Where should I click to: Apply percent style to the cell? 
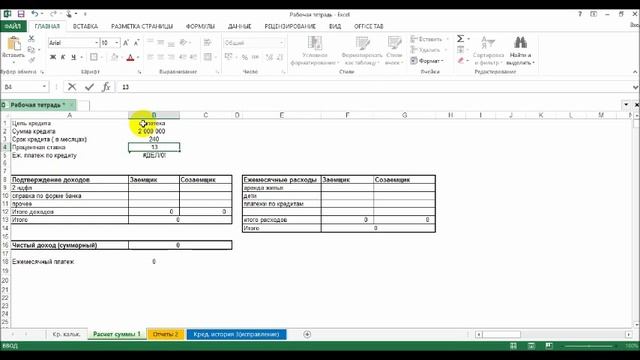point(244,57)
